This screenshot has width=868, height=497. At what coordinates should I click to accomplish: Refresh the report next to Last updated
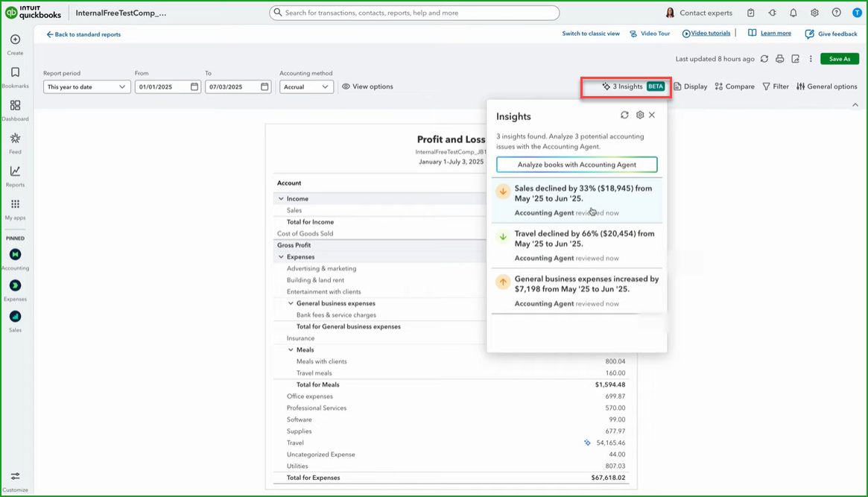(764, 59)
